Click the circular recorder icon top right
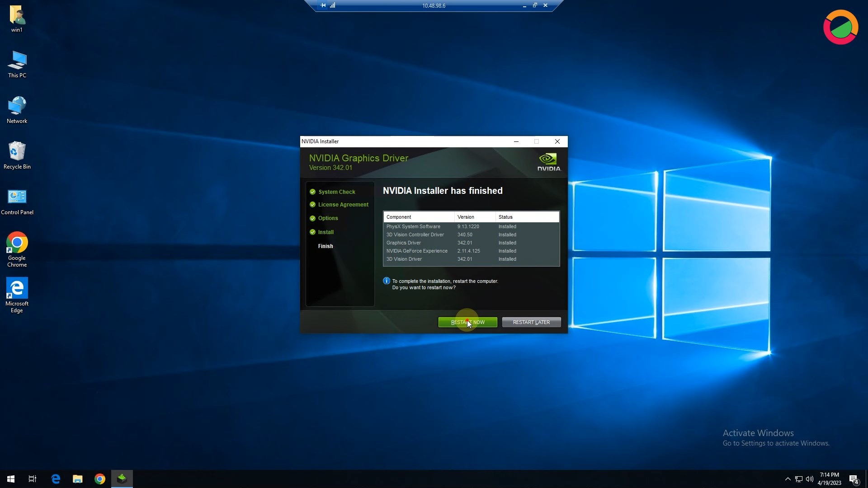The height and width of the screenshot is (488, 868). point(840,27)
